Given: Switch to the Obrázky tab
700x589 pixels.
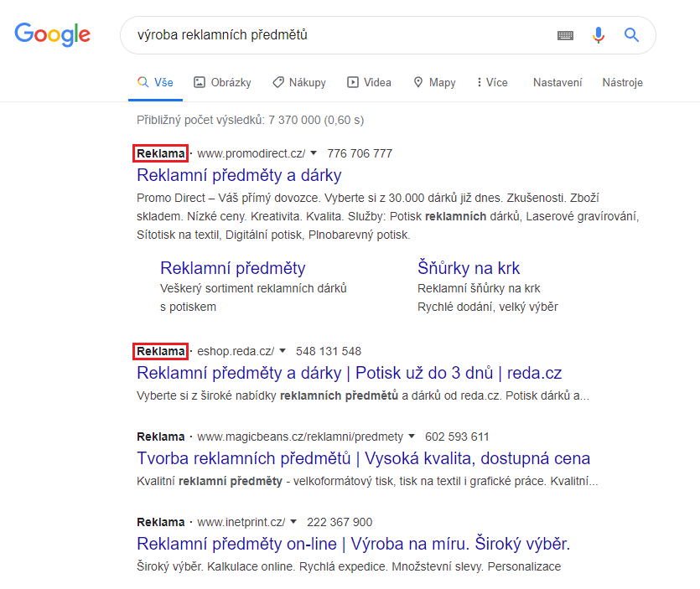Looking at the screenshot, I should [222, 82].
